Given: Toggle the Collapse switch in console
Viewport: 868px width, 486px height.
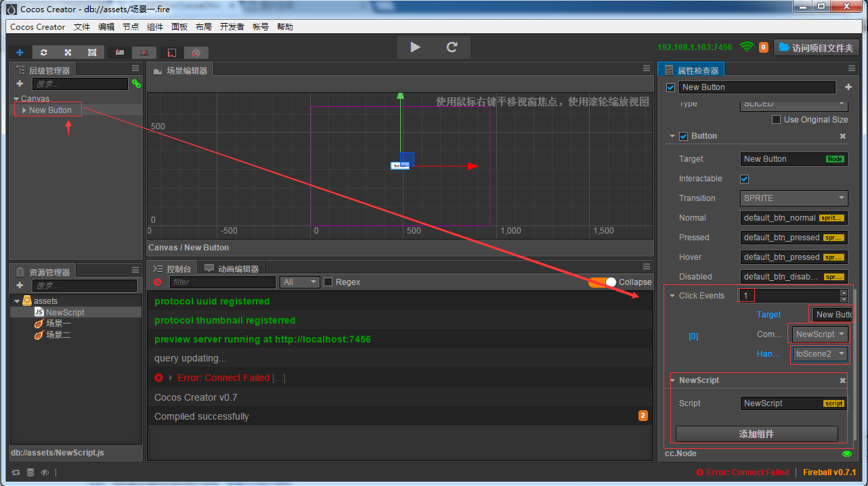Looking at the screenshot, I should [x=603, y=282].
